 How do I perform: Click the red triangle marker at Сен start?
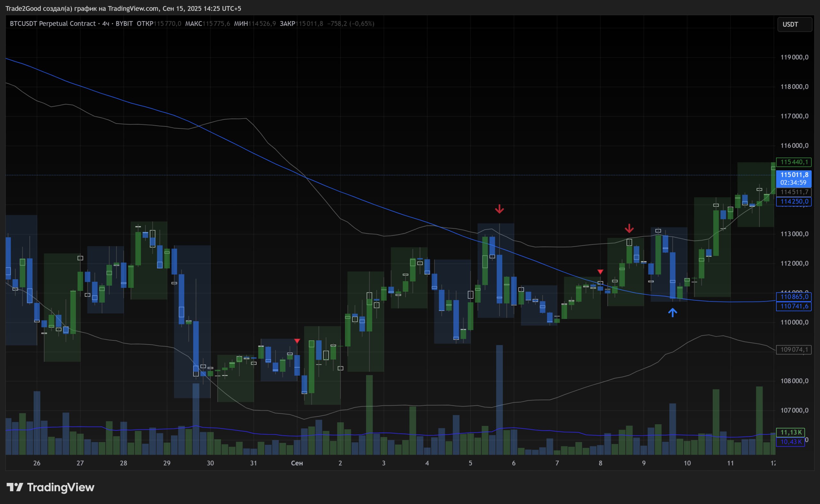click(297, 341)
